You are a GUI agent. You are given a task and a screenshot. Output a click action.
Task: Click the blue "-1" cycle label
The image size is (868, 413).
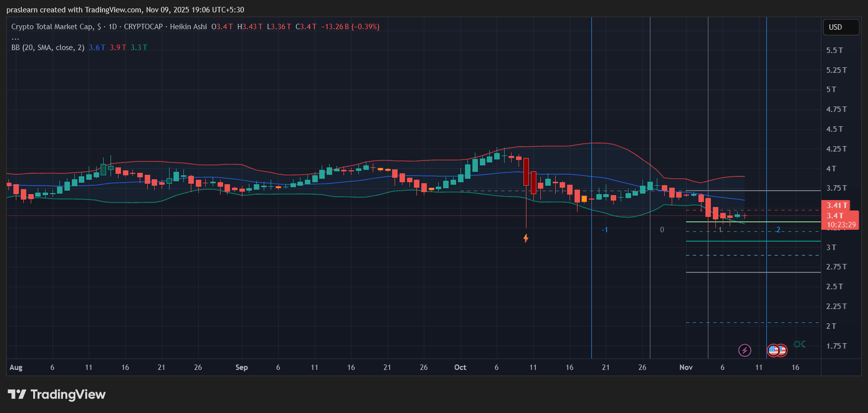point(605,230)
